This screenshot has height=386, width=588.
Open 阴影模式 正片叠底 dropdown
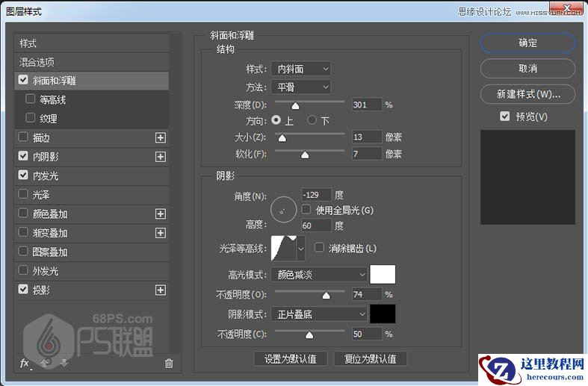[x=319, y=314]
